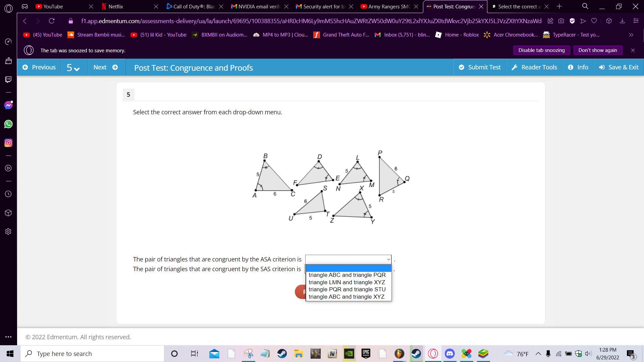Open Twitch in the Opera sidebar
The image size is (644, 362).
click(8, 79)
